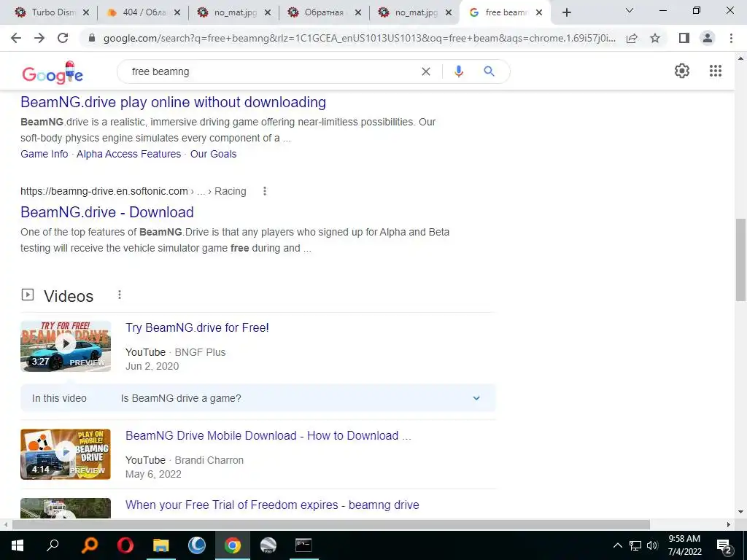The image size is (747, 560).
Task: Open network status in system tray
Action: point(635,545)
